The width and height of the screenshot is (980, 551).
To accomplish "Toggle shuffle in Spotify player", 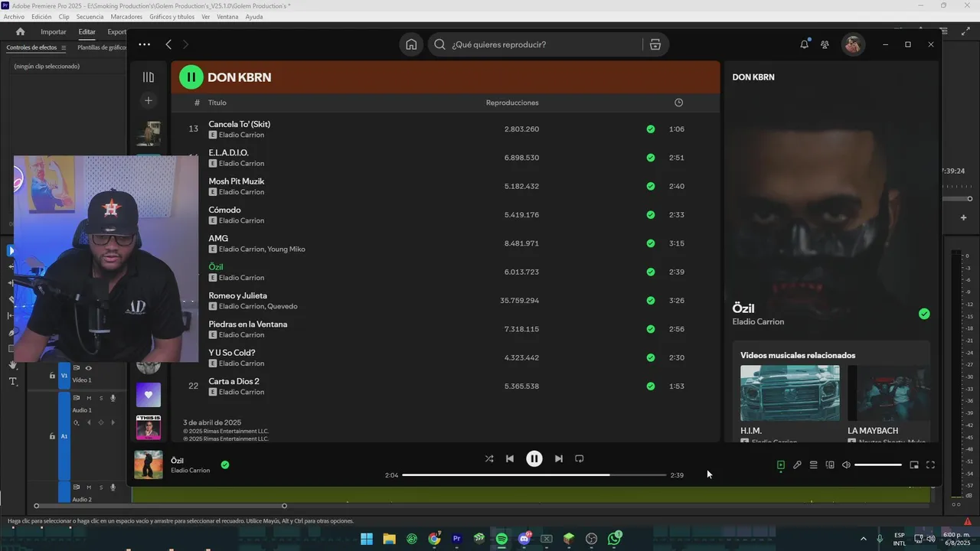I will [x=489, y=458].
